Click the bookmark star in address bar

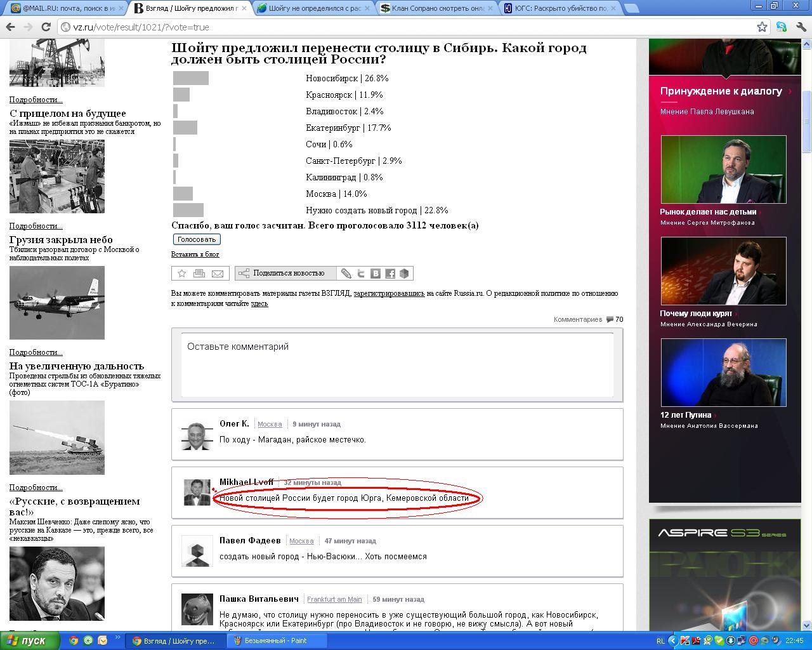click(x=762, y=27)
